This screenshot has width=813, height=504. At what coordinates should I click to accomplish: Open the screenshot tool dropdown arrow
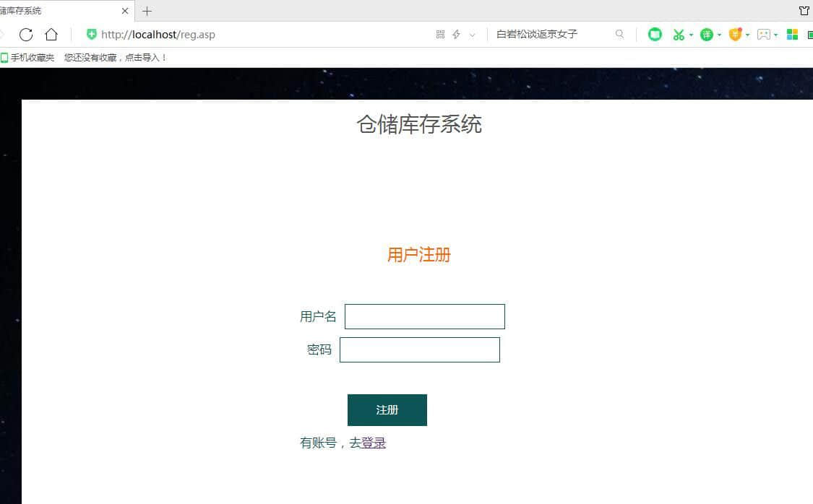click(x=691, y=35)
